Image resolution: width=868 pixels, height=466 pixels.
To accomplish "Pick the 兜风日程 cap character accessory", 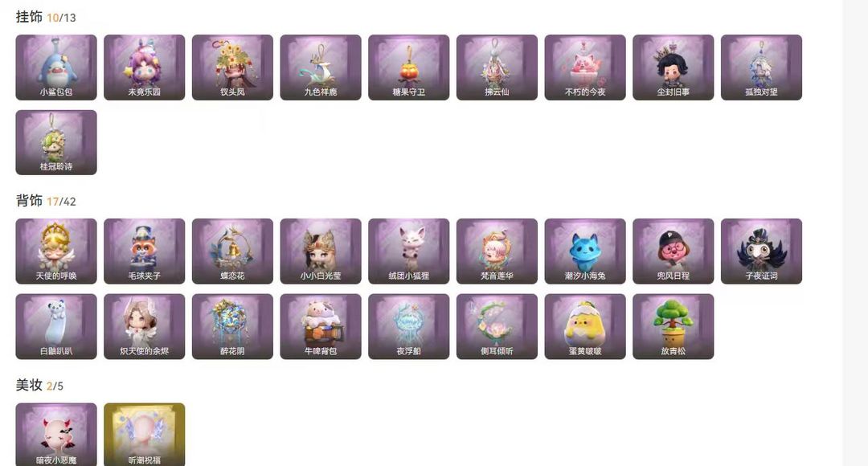I will (x=674, y=251).
